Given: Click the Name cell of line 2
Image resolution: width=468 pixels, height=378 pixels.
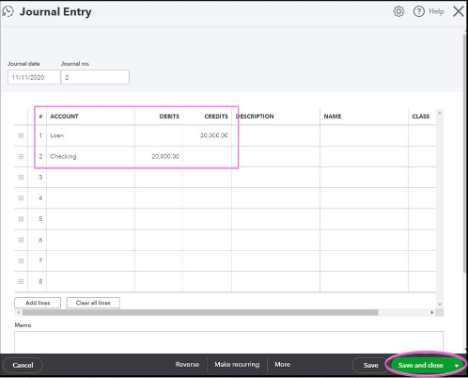Looking at the screenshot, I should tap(364, 156).
